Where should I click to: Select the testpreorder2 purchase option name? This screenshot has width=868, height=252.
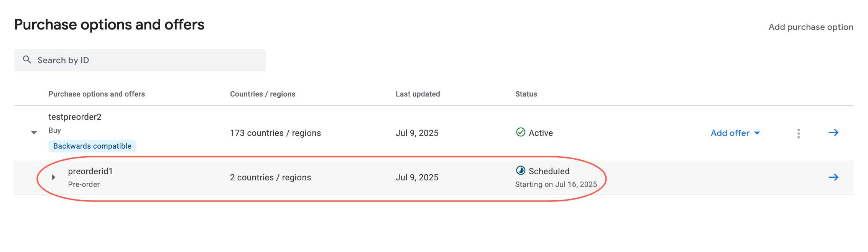(75, 117)
